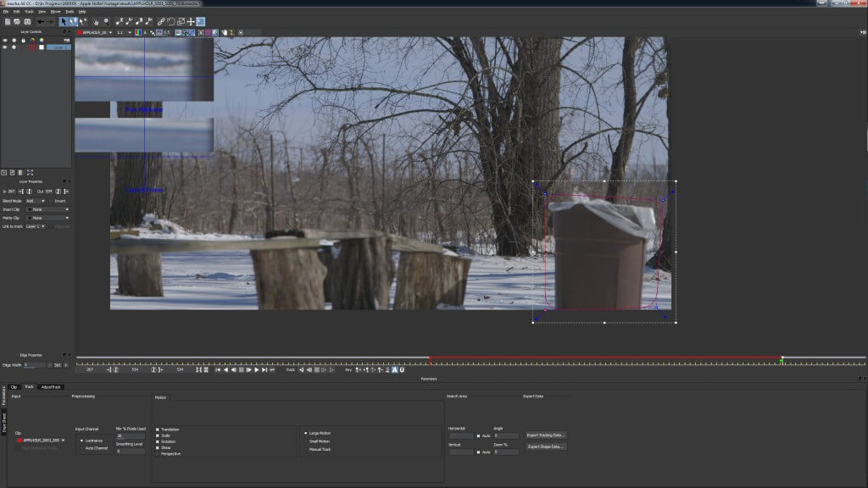The height and width of the screenshot is (488, 868).
Task: Enable the Perspective motion checkbox
Action: (x=157, y=453)
